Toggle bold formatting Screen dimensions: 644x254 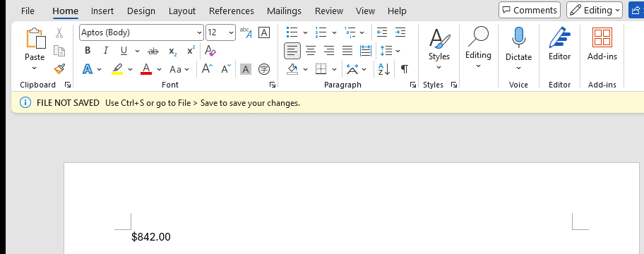point(88,51)
